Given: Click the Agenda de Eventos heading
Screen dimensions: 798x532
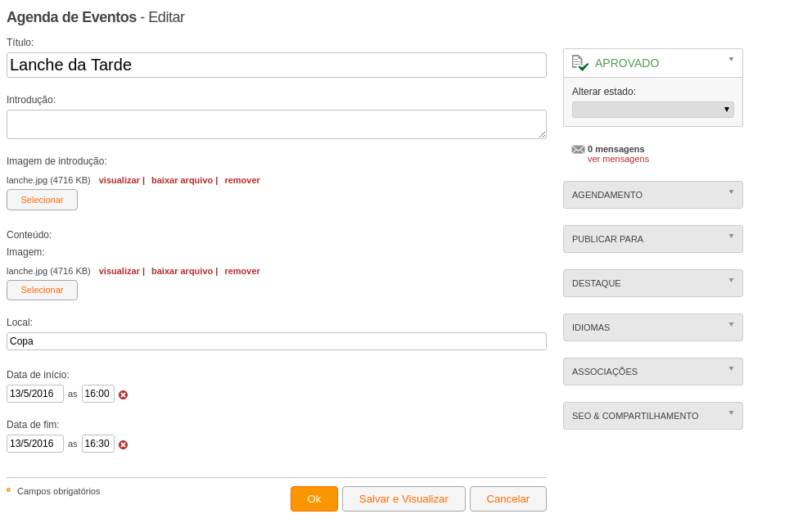Looking at the screenshot, I should pos(72,17).
